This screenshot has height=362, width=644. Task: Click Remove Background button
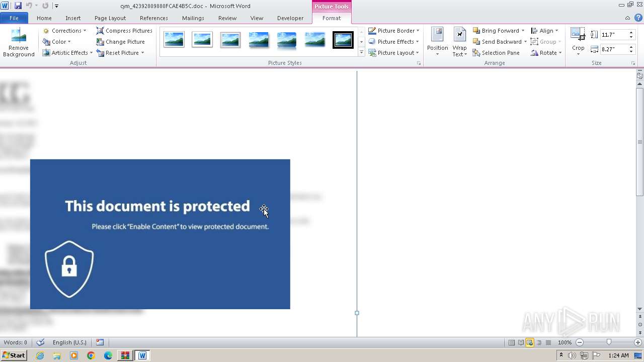19,43
